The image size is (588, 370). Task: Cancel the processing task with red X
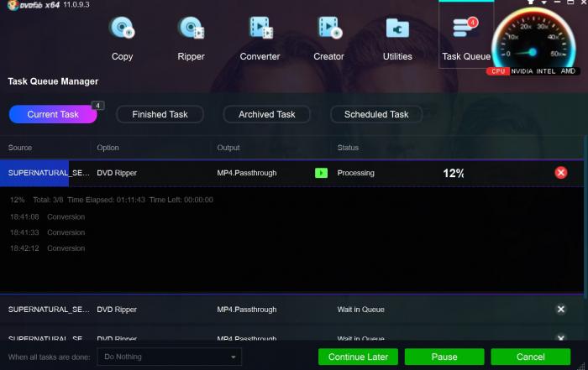pyautogui.click(x=560, y=173)
